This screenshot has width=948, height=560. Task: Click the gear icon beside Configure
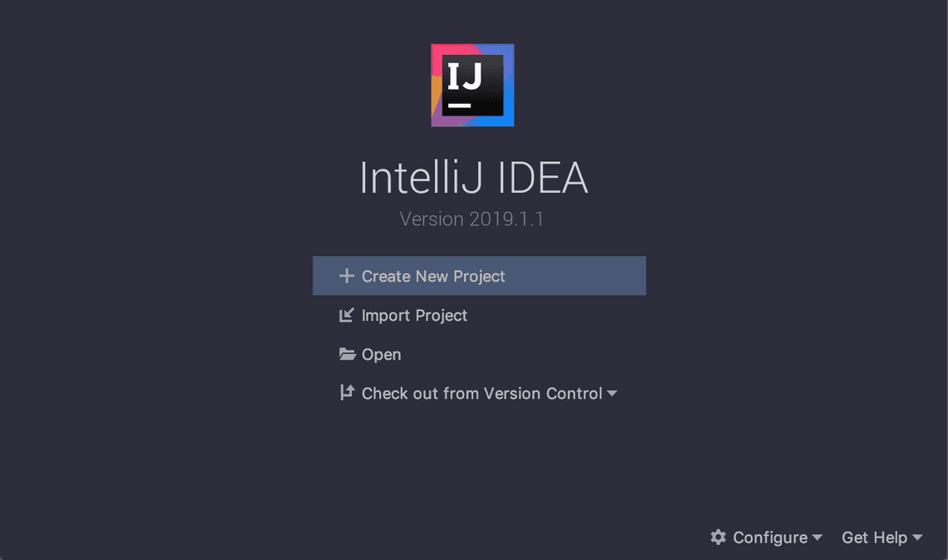pyautogui.click(x=718, y=538)
